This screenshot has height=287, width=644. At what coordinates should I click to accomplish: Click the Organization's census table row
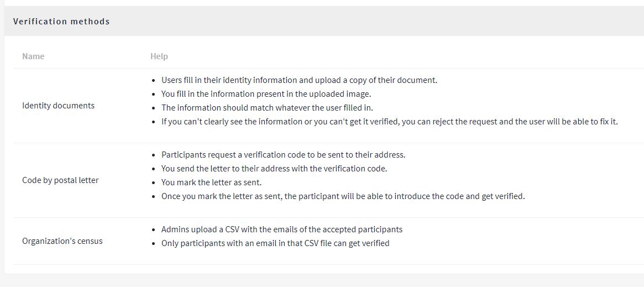pyautogui.click(x=328, y=241)
